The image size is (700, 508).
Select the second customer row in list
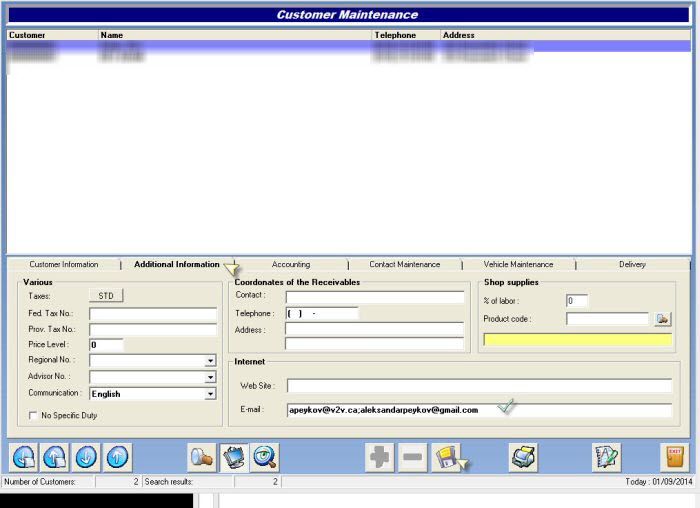(349, 56)
